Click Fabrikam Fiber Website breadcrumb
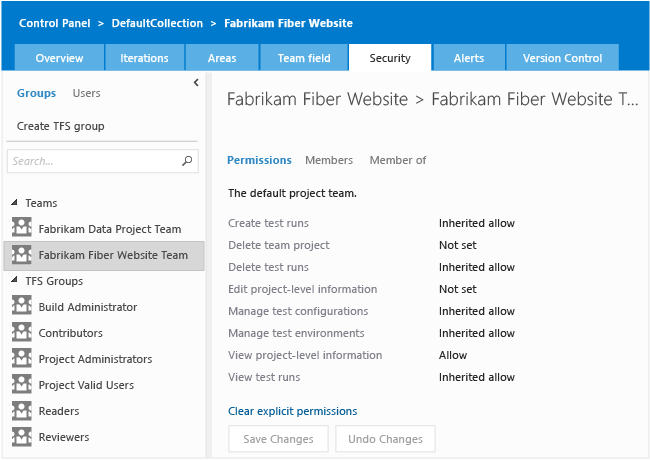Screen dimensions: 650x460 (289, 23)
